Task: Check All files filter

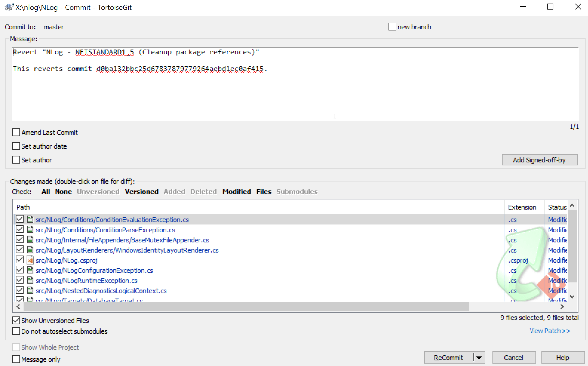Action: tap(46, 192)
